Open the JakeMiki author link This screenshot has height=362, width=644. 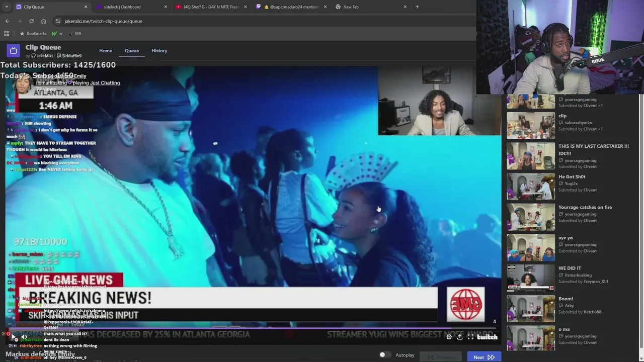click(42, 56)
